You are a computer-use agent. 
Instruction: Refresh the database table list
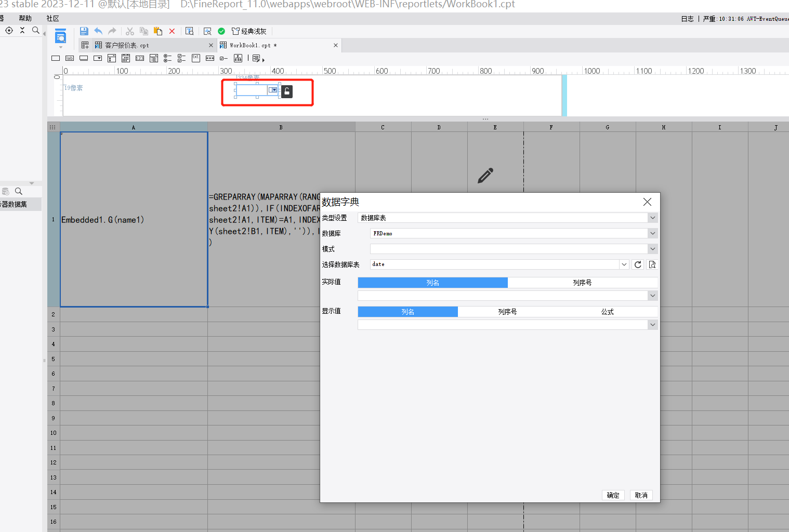(x=638, y=264)
